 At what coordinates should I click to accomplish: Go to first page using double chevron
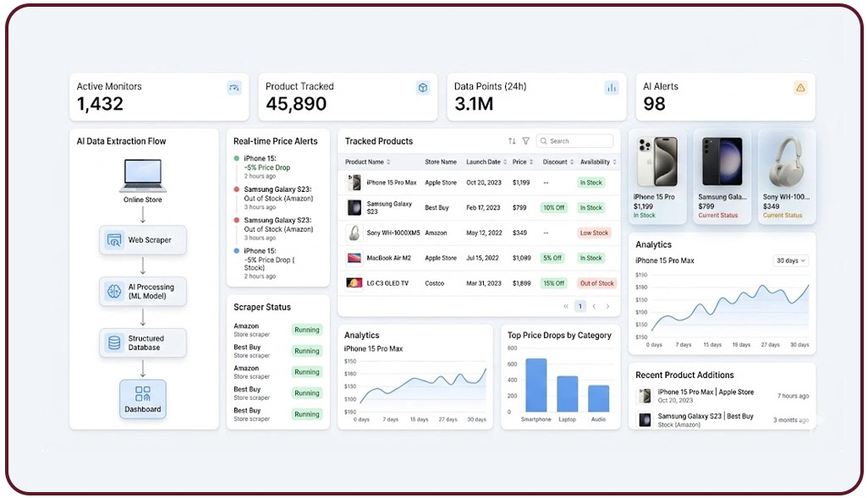pyautogui.click(x=566, y=306)
